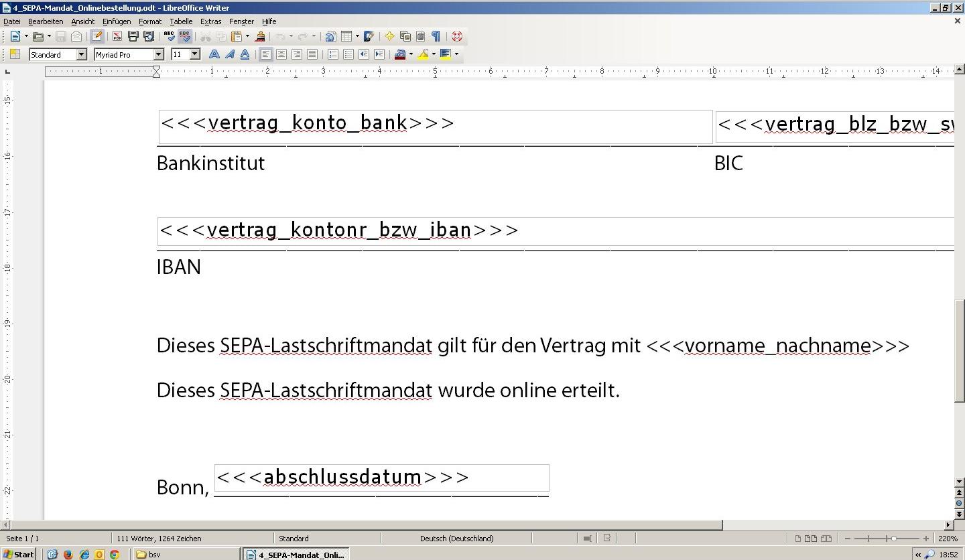Image resolution: width=965 pixels, height=560 pixels.
Task: Expand the Open recent files arrow
Action: coord(49,36)
